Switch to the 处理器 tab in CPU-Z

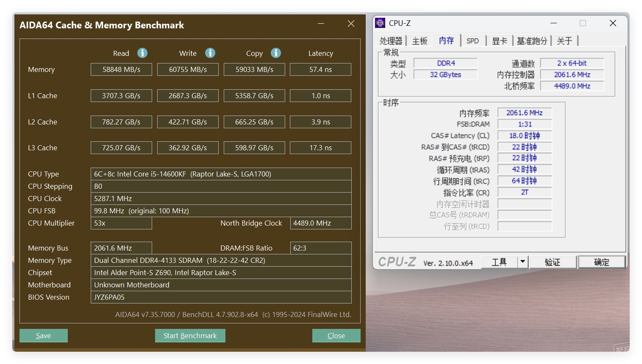(x=391, y=41)
